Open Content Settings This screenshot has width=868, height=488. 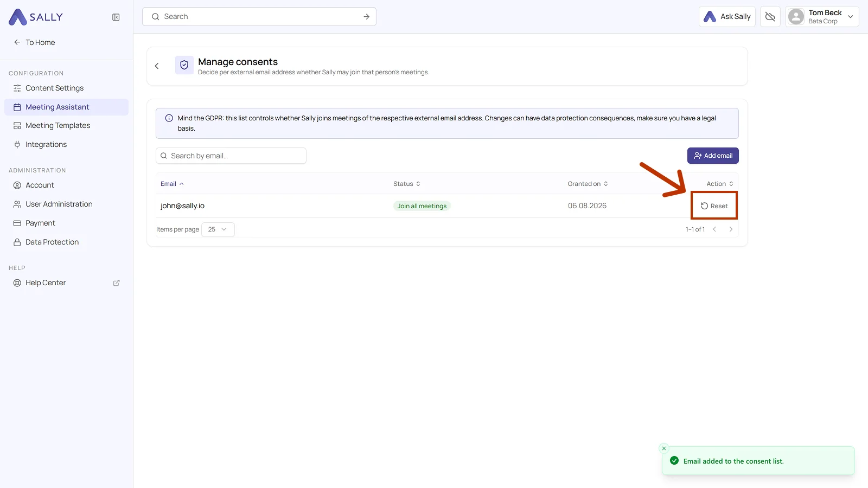pyautogui.click(x=66, y=88)
